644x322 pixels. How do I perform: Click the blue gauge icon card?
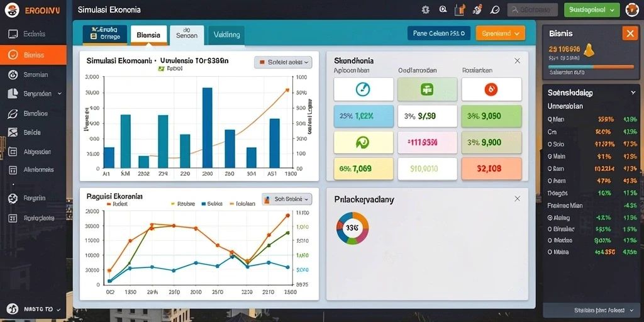pos(363,89)
